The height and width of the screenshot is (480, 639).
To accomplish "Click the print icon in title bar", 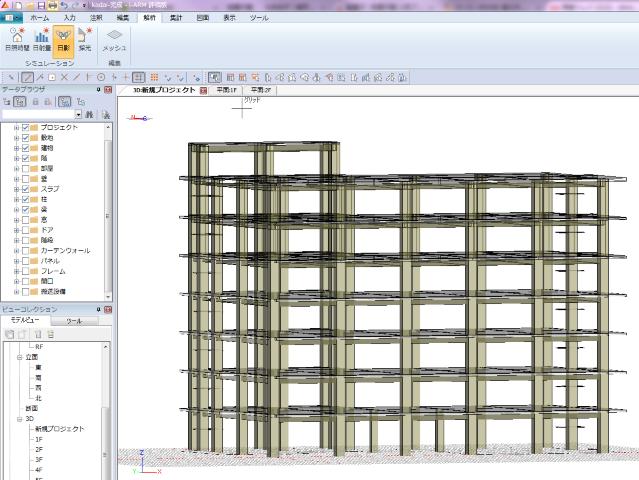I will pos(53,5).
